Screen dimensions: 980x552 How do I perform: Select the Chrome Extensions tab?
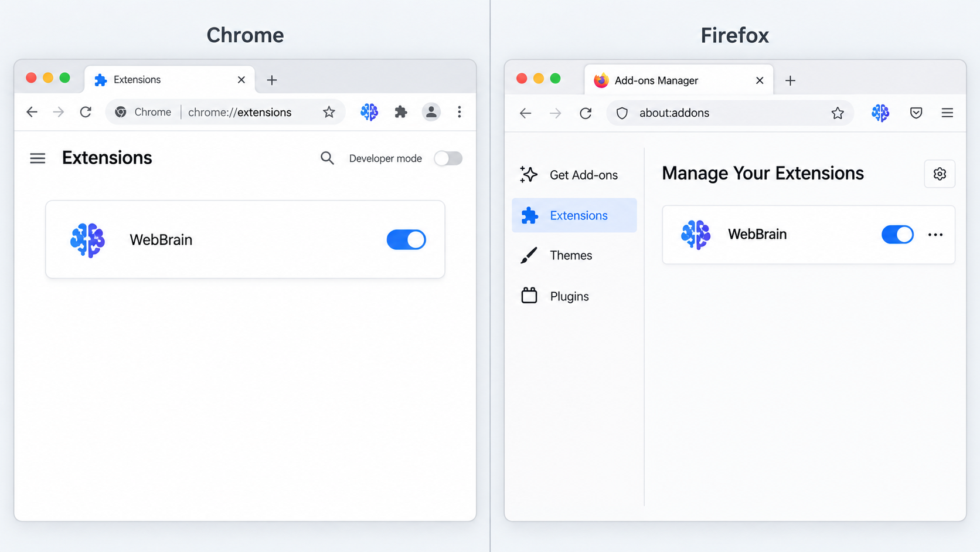pos(170,80)
